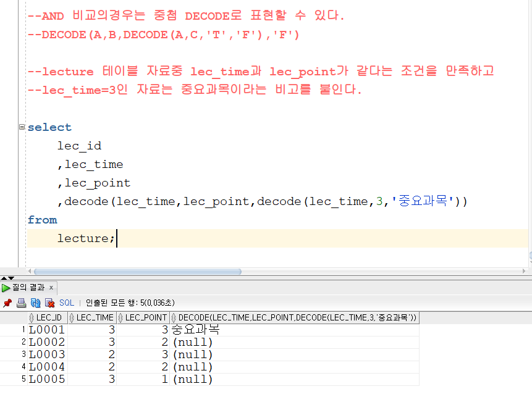Select the (null) cell in row L0002
The image size is (532, 410).
tap(294, 342)
